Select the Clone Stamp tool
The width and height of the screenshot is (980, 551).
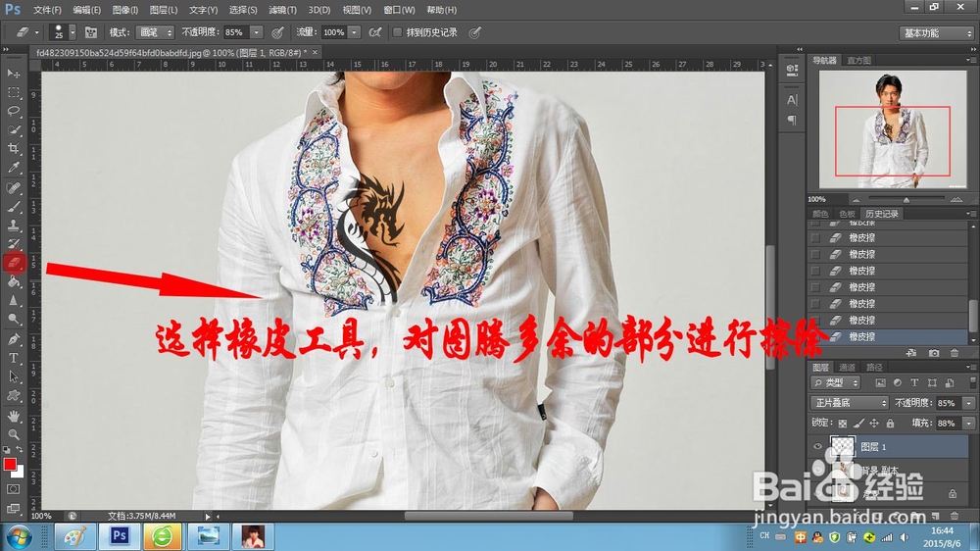coord(13,225)
